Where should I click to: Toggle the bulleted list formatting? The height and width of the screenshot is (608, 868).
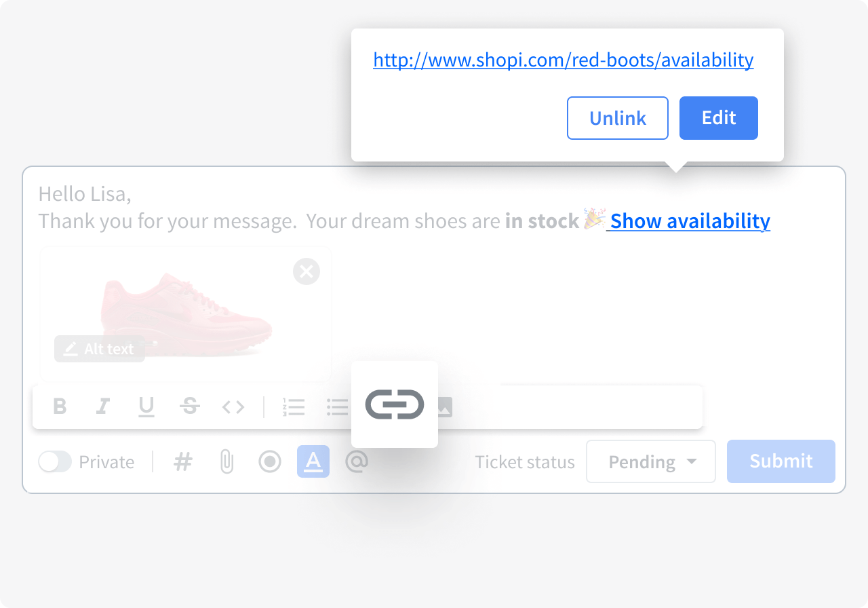[x=337, y=406]
